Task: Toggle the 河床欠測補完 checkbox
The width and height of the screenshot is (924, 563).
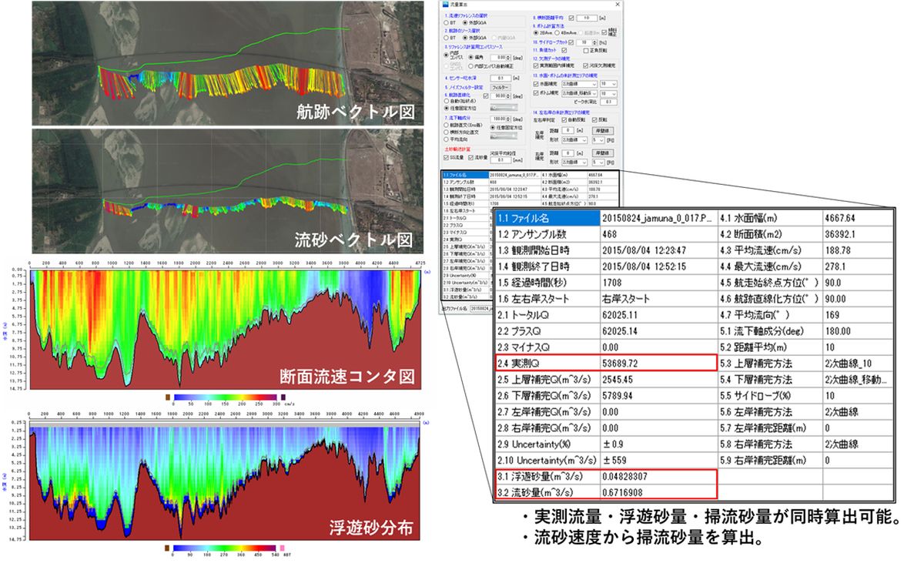Action: 585,65
